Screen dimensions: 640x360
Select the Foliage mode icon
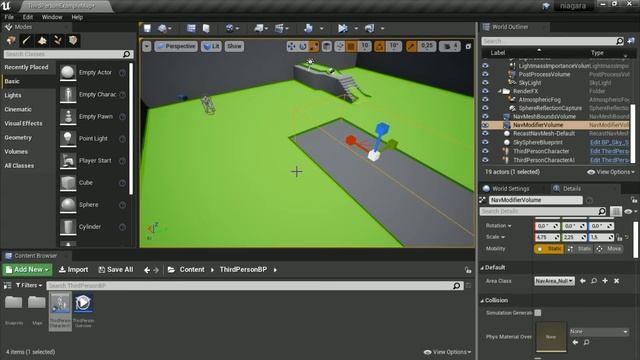[x=58, y=40]
